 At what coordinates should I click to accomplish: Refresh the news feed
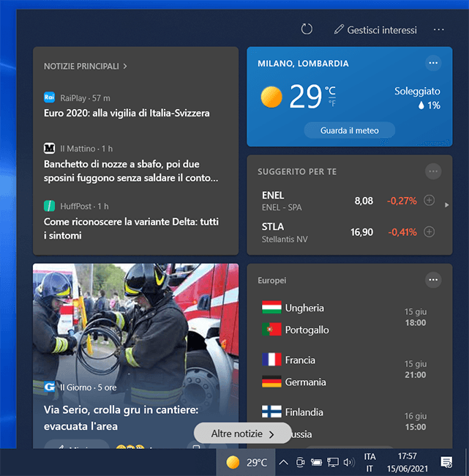point(307,29)
